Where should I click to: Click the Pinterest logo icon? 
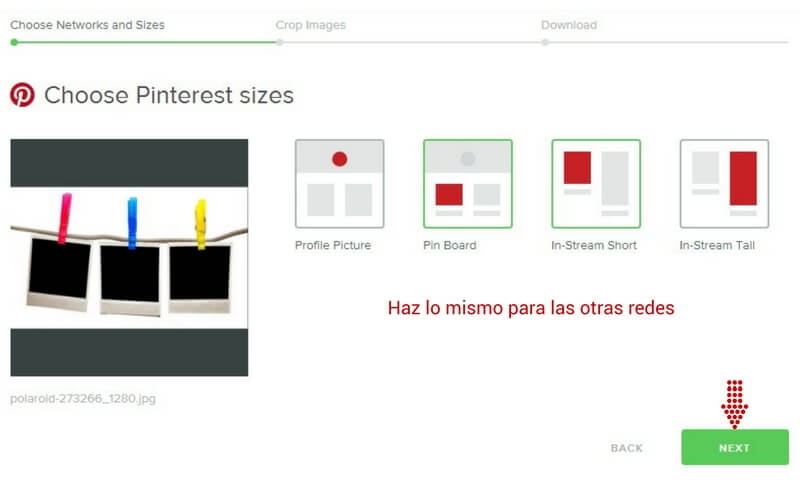[22, 95]
